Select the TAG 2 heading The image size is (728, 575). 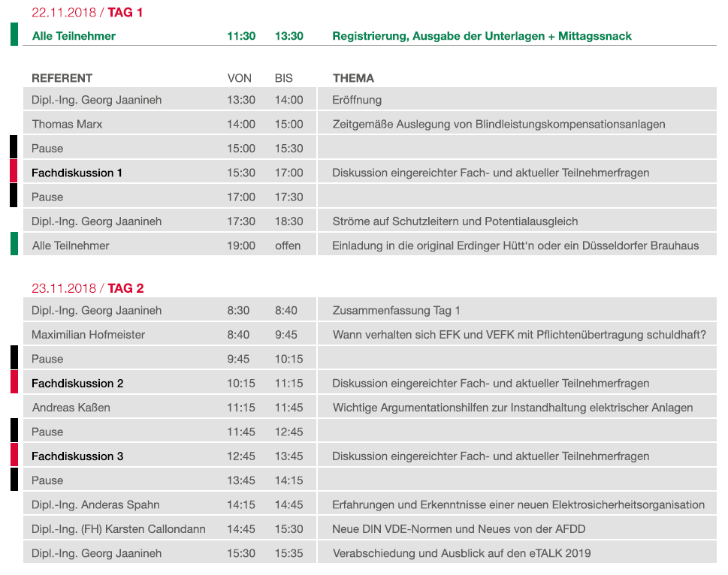125,288
